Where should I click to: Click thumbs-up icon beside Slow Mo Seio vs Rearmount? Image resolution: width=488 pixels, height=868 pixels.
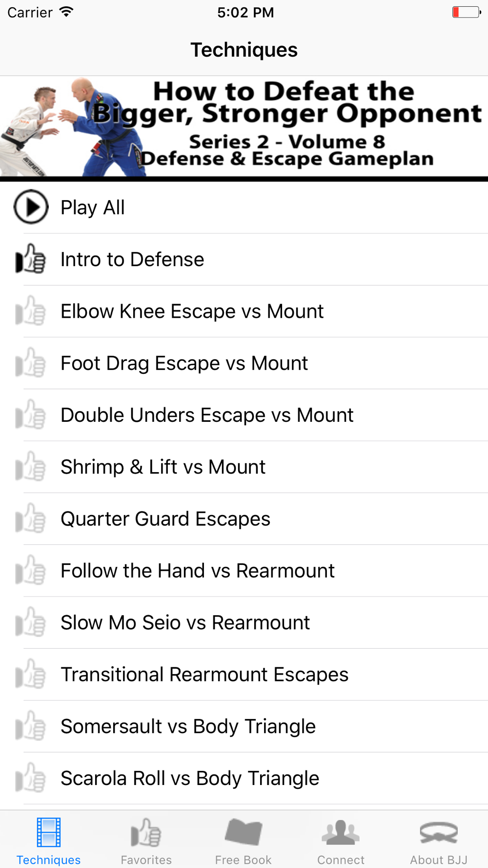30,622
